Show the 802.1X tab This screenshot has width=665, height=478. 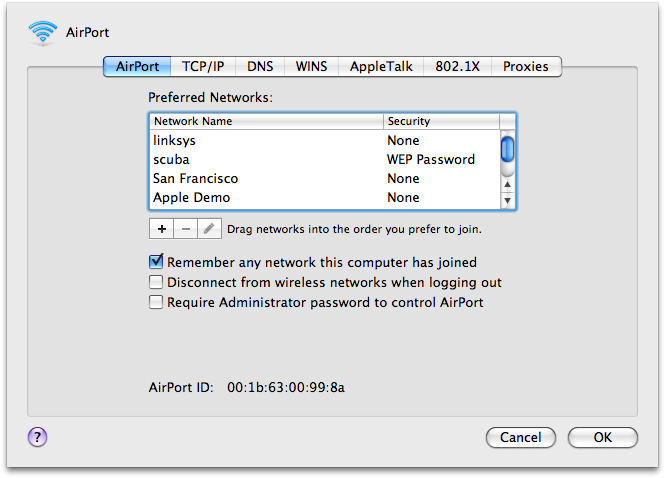click(458, 67)
